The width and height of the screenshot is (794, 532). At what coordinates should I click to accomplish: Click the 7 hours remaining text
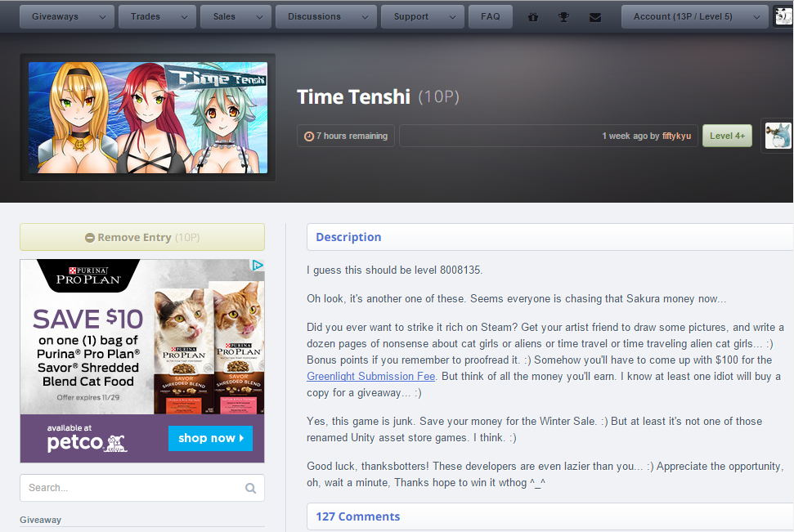[x=352, y=136]
